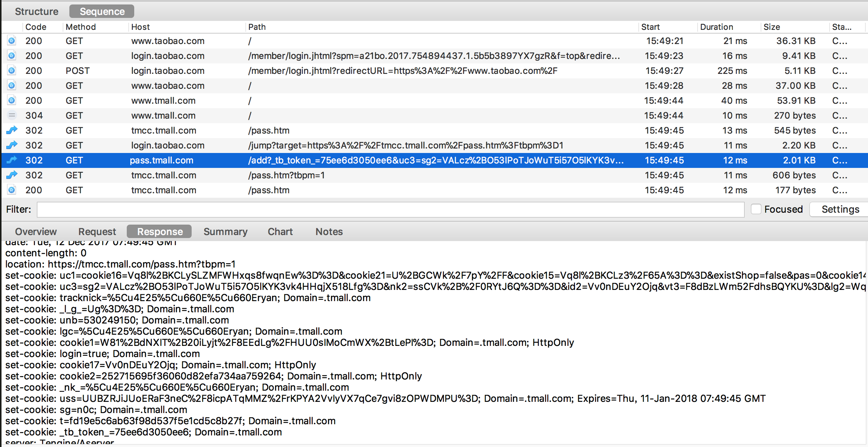Click the redirect arrow icon on the tmcc.tmall.com /pass.htm row
This screenshot has height=447, width=868.
click(x=12, y=130)
